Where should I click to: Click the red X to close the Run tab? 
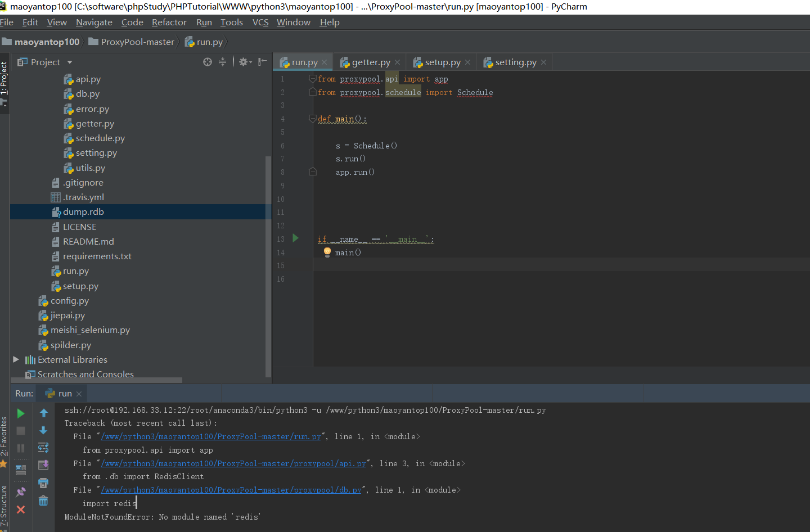pyautogui.click(x=21, y=510)
